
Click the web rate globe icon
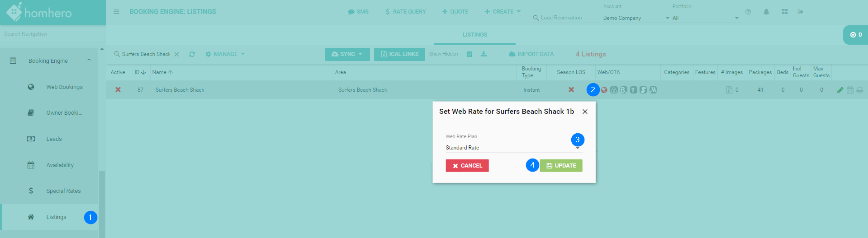pos(604,90)
